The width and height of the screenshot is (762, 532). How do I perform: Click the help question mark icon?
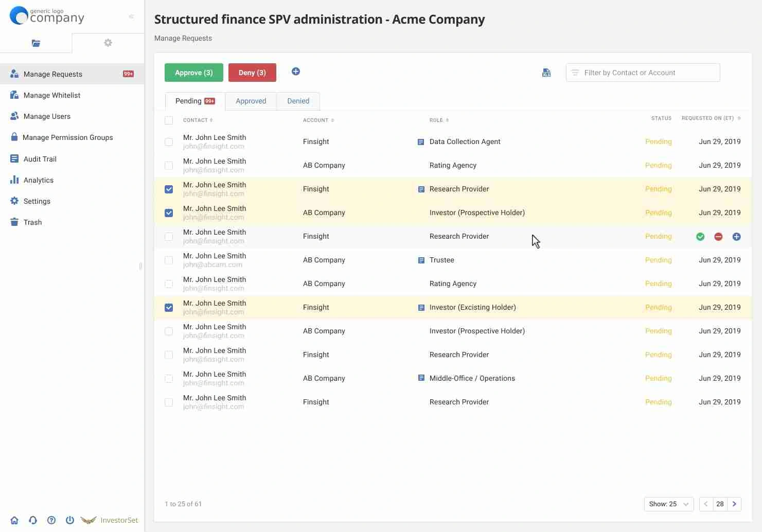51,520
